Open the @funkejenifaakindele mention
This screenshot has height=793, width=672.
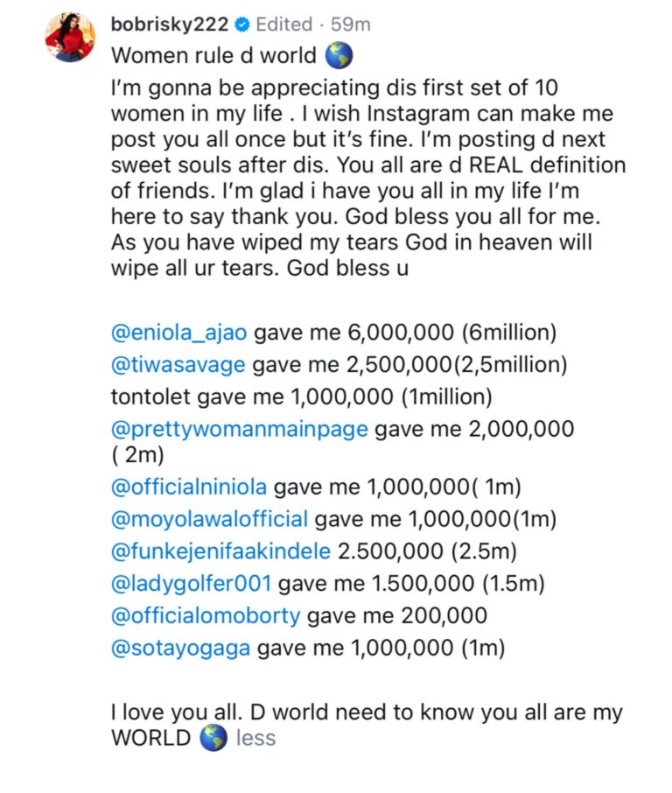(x=220, y=551)
